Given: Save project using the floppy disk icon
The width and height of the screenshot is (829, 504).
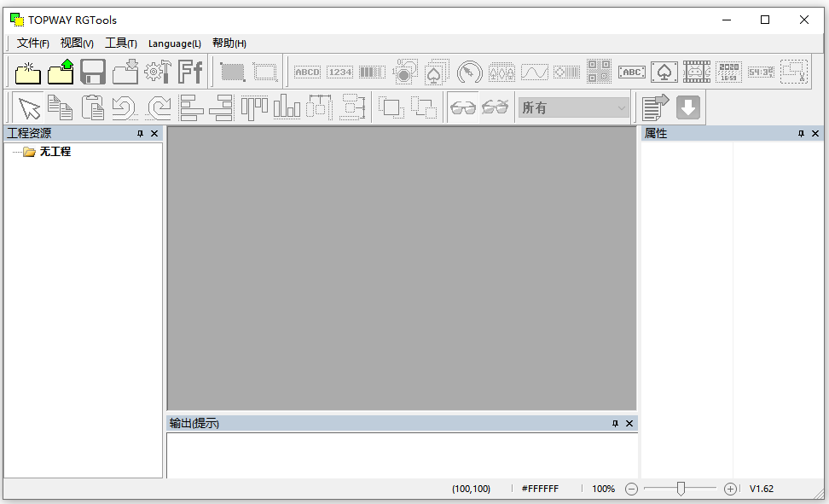Looking at the screenshot, I should tap(93, 72).
